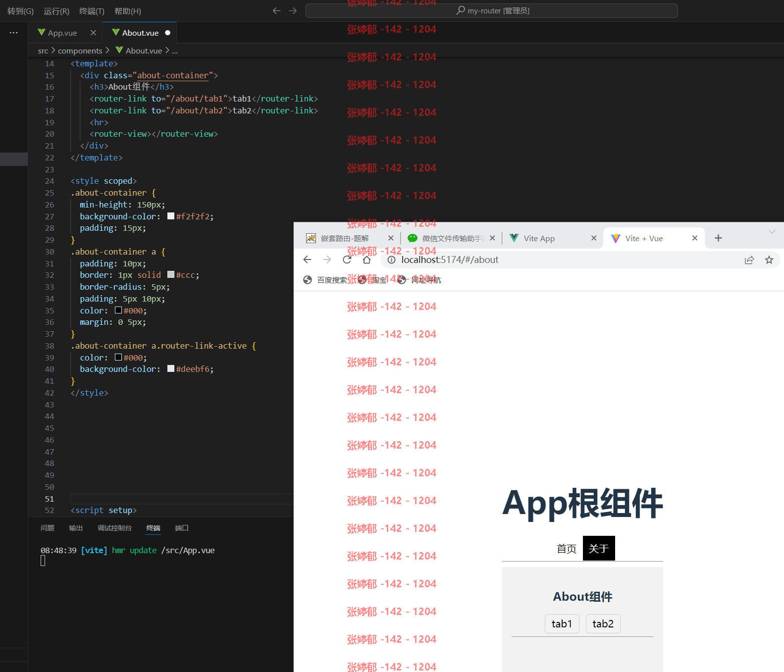Screen dimensions: 784x672
Task: Click VS Code go back arrow
Action: click(x=276, y=10)
